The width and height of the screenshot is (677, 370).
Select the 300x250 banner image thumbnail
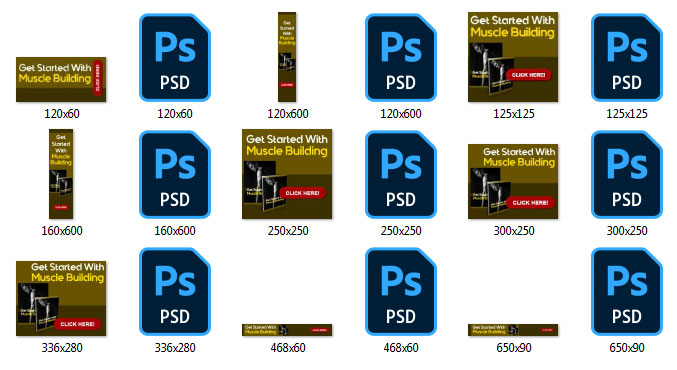coord(513,181)
